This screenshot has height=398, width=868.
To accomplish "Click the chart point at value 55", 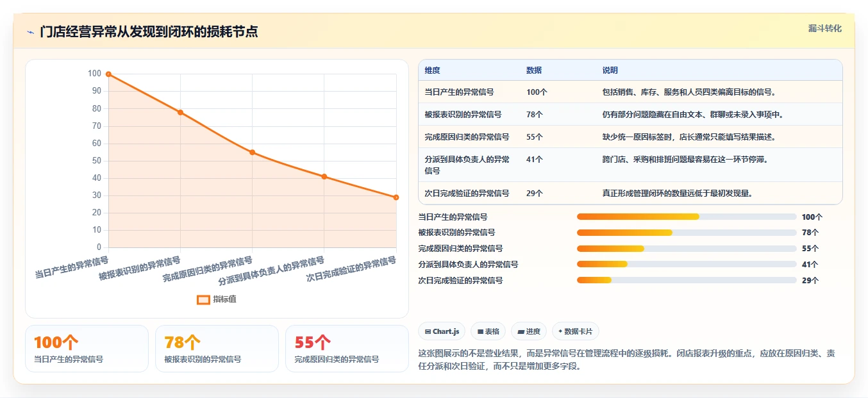I will click(x=252, y=152).
